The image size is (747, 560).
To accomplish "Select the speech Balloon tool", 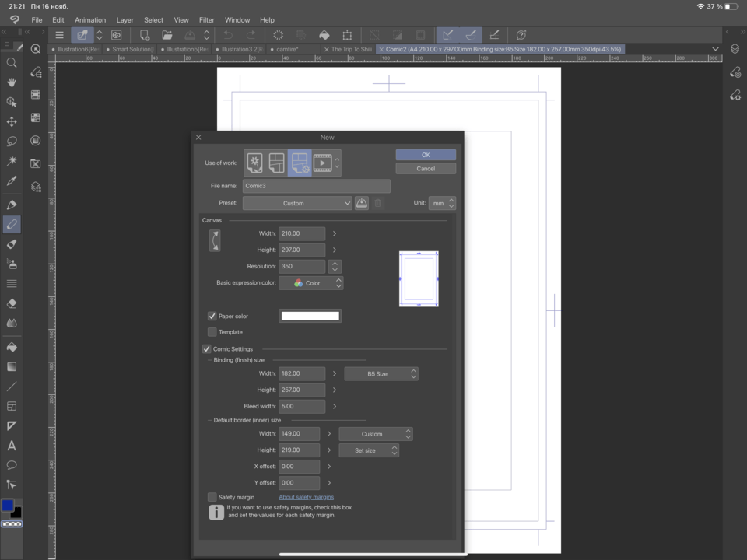I will (x=12, y=464).
